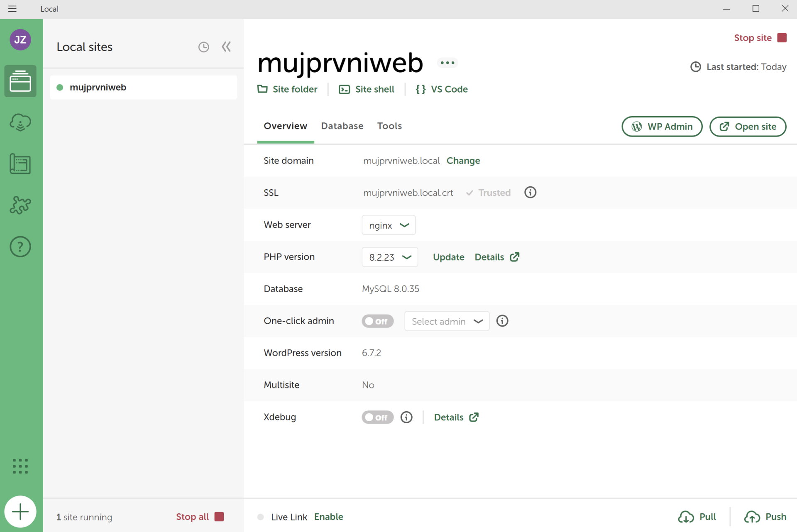The height and width of the screenshot is (532, 797).
Task: Open the Help question mark icon
Action: tap(20, 247)
